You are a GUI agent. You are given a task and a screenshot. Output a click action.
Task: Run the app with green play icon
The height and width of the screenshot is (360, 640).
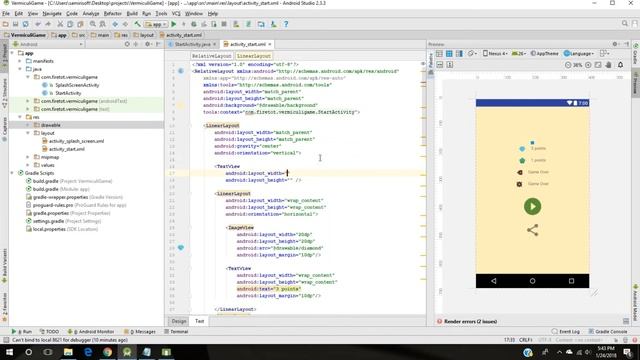(174, 24)
